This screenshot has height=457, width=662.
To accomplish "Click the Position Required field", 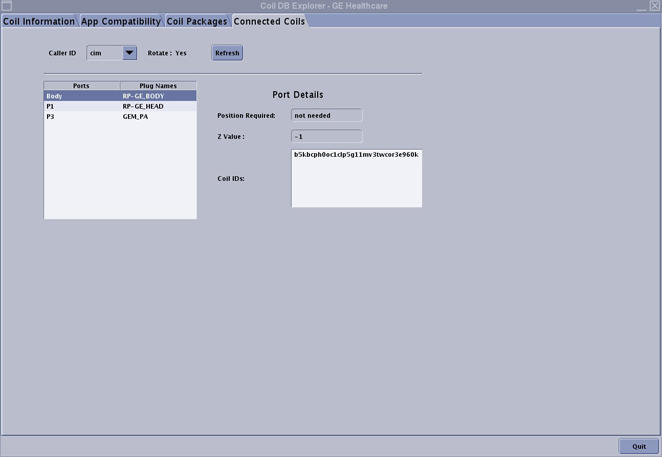I will (x=326, y=115).
